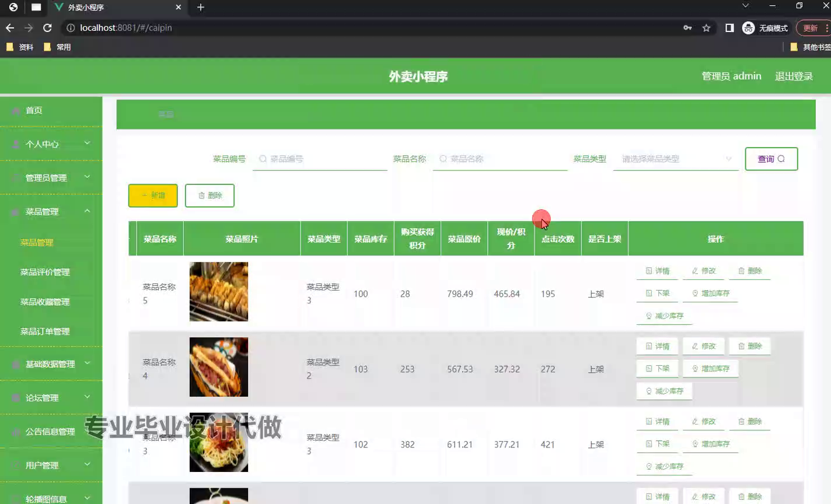
Task: Collapse the 菜品管理 sidebar section
Action: (51, 212)
